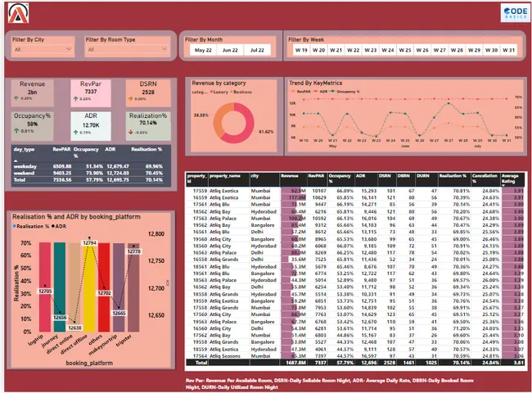The width and height of the screenshot is (532, 393).
Task: Click the red down arrow under Realization%
Action: pos(131,132)
